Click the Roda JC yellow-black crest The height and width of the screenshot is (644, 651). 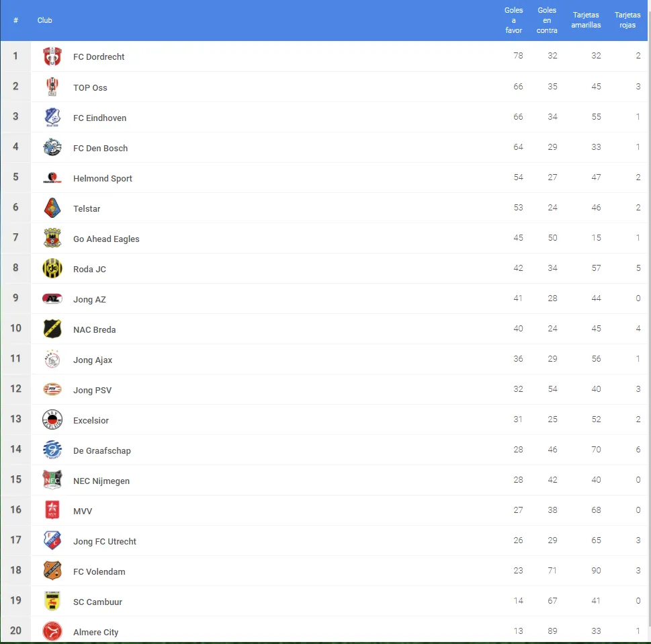[x=52, y=268]
